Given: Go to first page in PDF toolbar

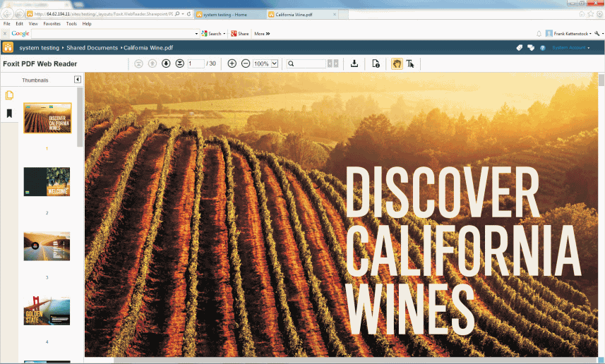Looking at the screenshot, I should point(138,63).
